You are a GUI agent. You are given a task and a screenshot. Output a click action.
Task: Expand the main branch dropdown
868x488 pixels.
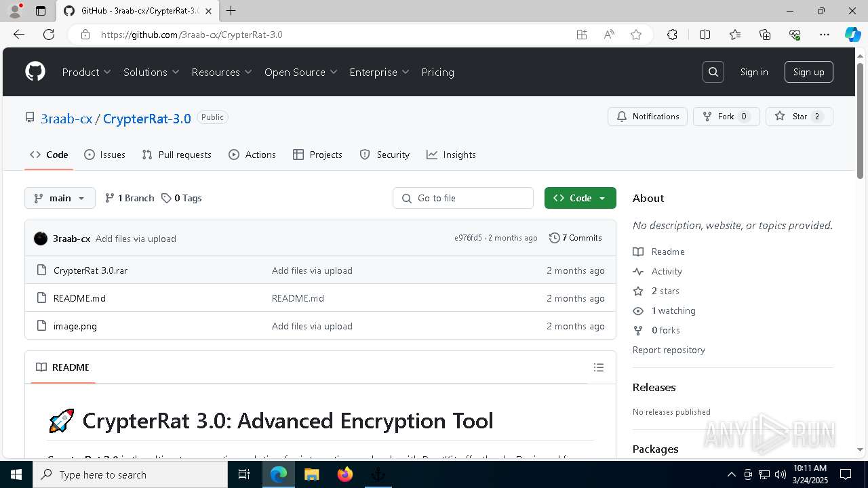tap(60, 198)
